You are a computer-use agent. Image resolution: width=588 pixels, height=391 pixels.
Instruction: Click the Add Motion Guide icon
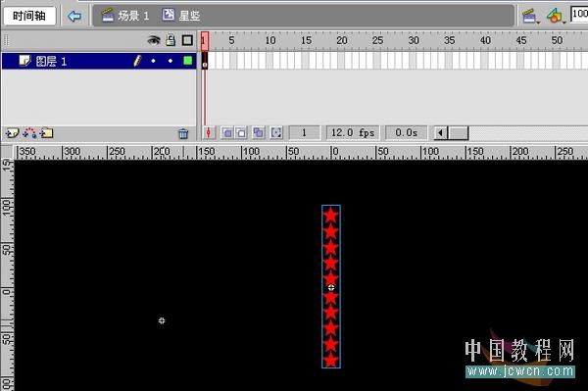pos(29,133)
